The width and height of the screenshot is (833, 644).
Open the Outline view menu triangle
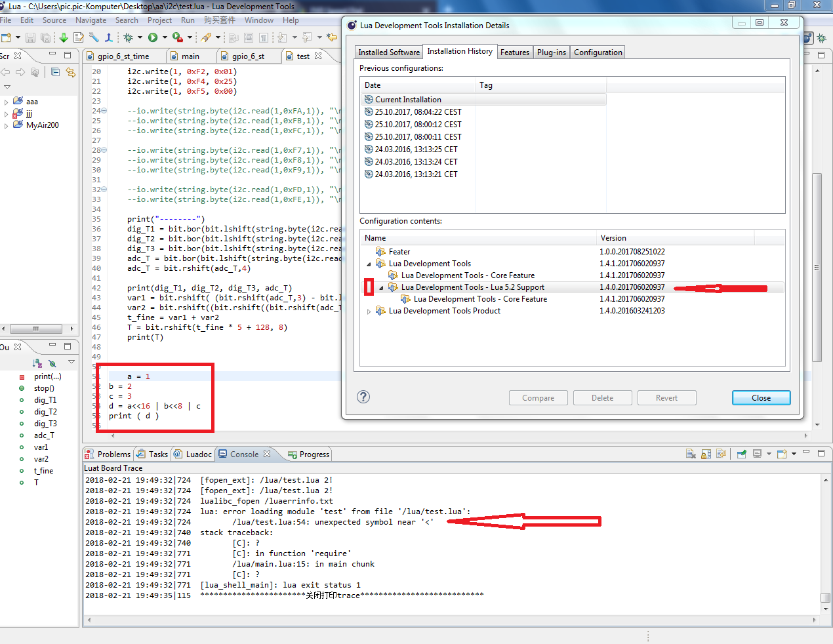click(71, 362)
